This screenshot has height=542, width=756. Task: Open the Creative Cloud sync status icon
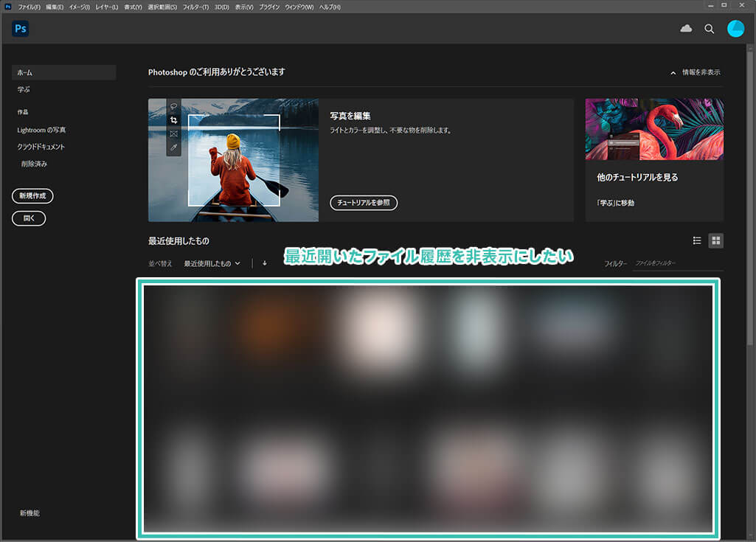(x=686, y=29)
